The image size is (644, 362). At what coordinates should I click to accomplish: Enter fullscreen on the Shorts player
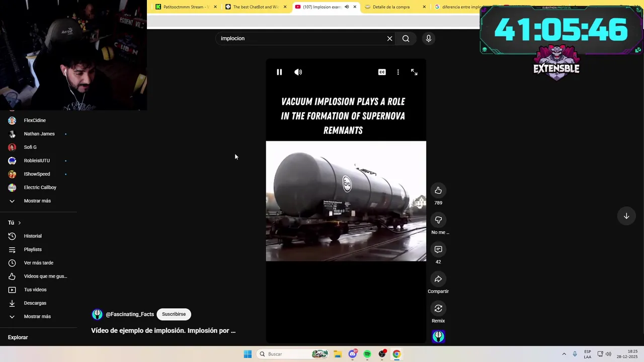(414, 72)
